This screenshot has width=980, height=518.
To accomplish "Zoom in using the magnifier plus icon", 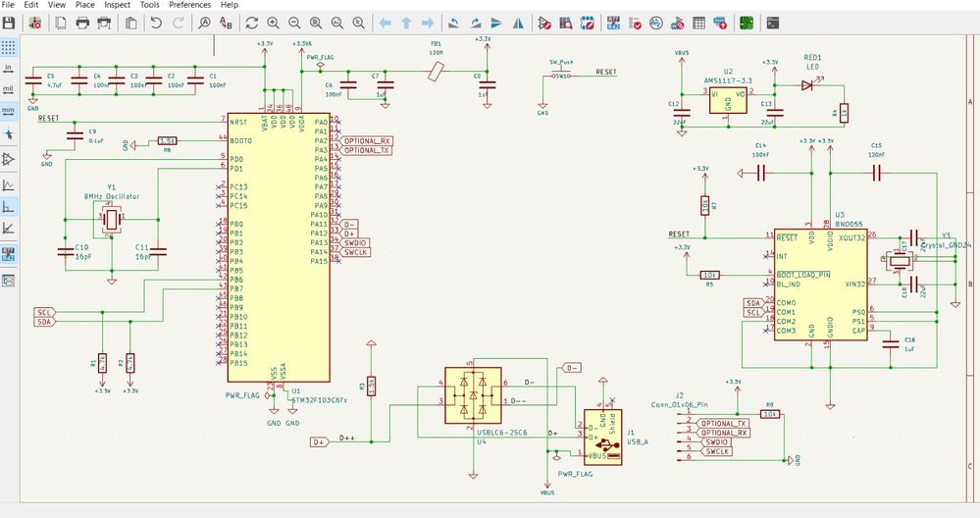I will pos(273,22).
